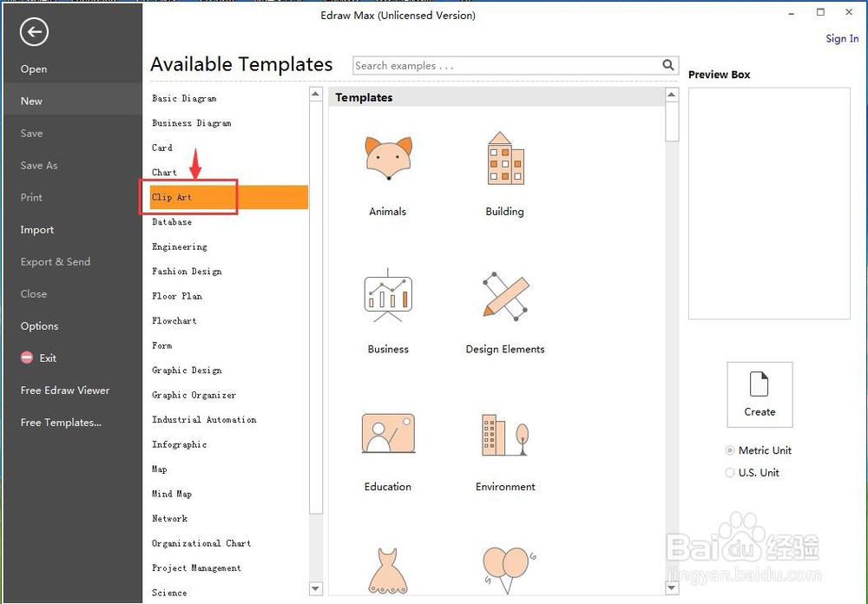Viewport: 868px width, 604px height.
Task: Select the Card category
Action: (162, 148)
